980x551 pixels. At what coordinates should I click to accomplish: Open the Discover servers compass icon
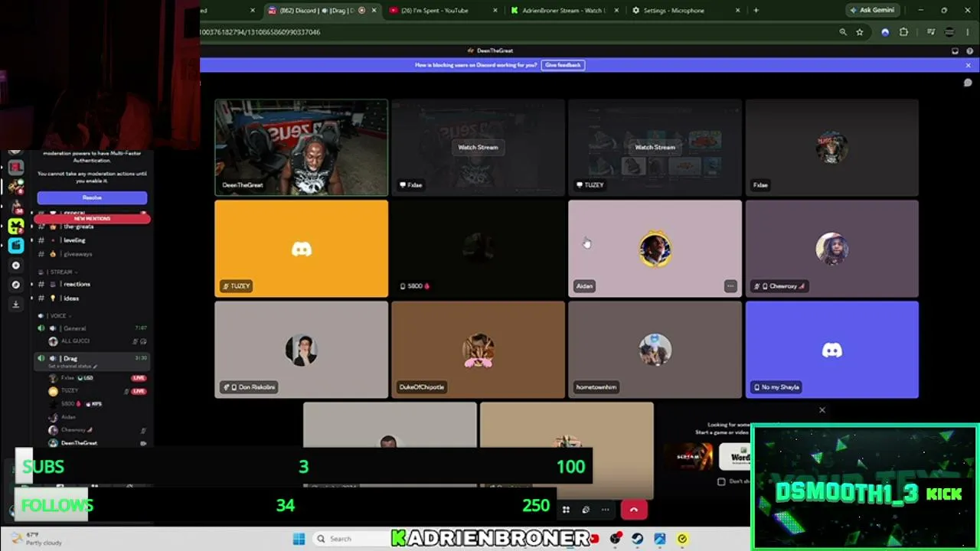pos(16,285)
